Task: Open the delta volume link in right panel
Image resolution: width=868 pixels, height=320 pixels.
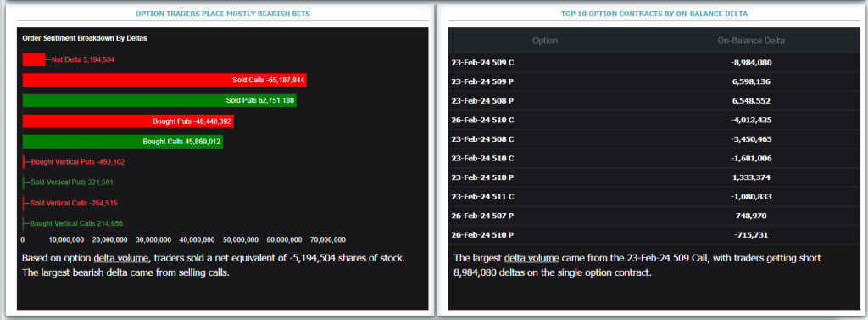Action: point(531,258)
